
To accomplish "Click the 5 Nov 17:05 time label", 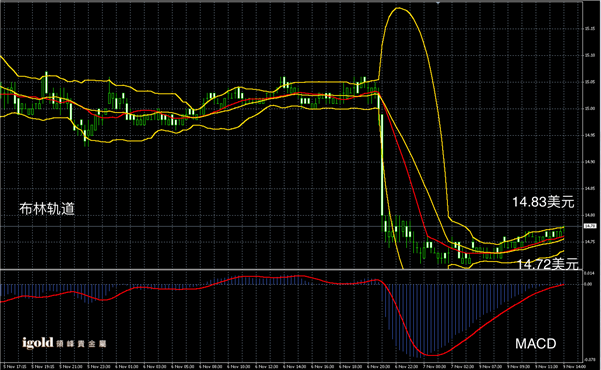I will [x=14, y=367].
